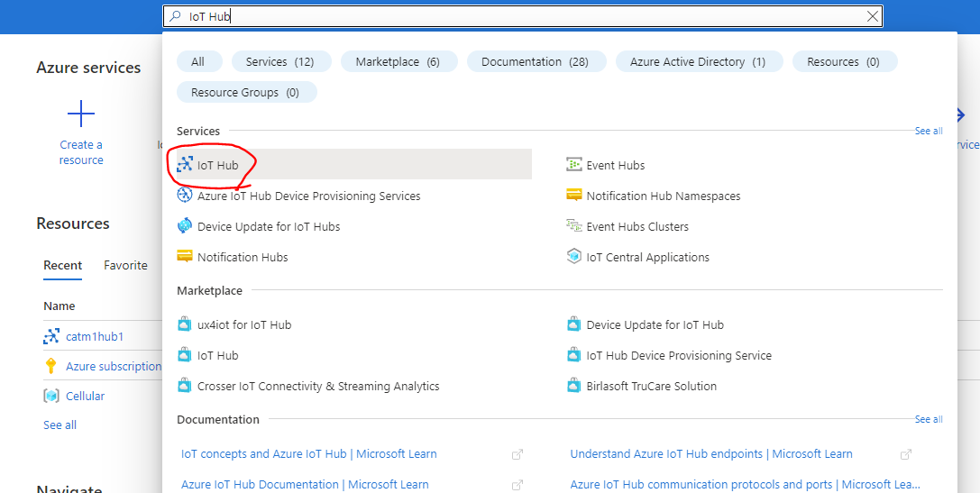Click Azure IoT Hub Device Provisioning Services icon
The image size is (980, 493).
coord(185,196)
